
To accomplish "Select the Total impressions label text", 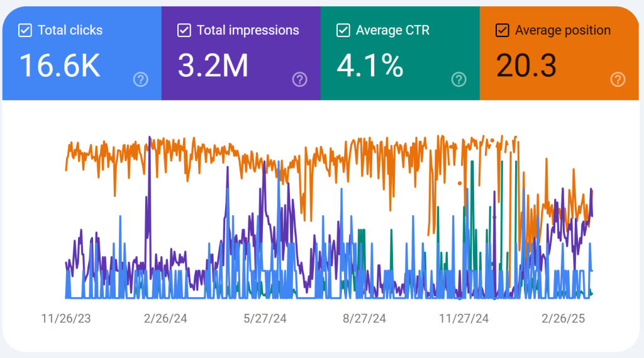I will point(248,30).
